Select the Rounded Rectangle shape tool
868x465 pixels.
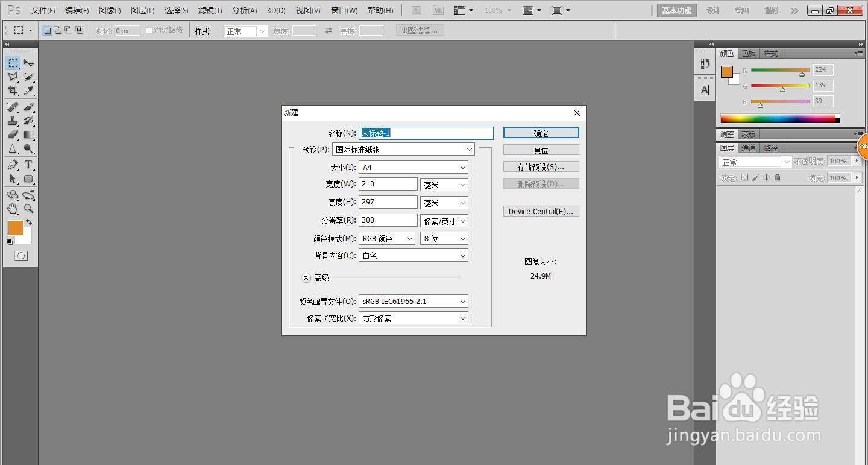(28, 179)
